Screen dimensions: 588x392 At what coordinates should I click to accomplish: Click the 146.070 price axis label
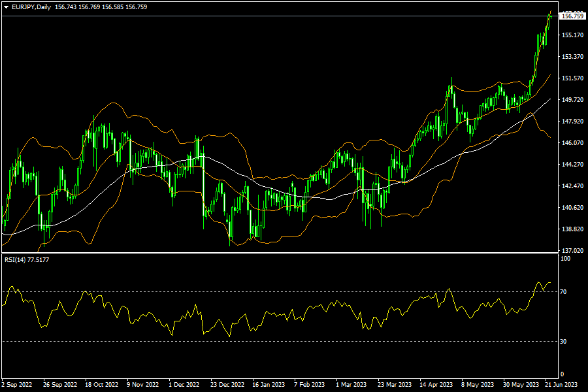(572, 142)
